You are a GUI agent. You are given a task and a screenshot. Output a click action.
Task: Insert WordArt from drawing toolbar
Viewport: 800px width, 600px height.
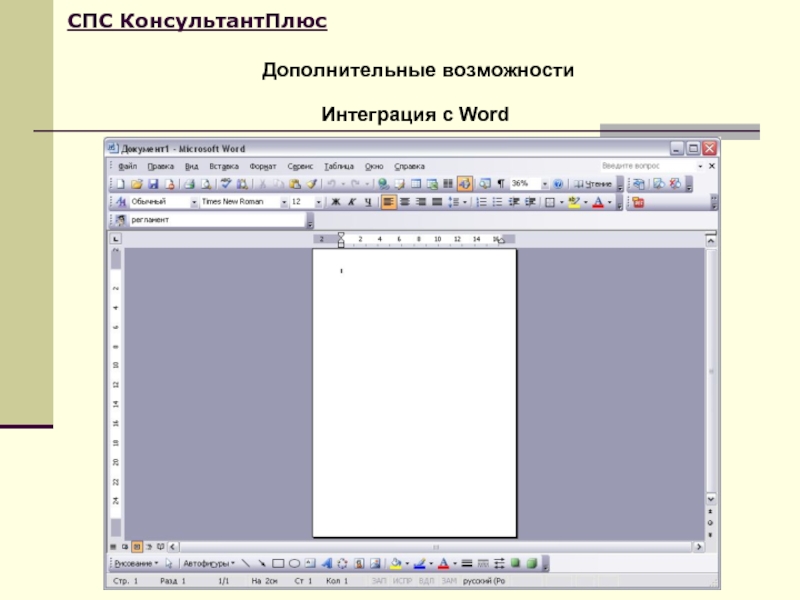coord(327,563)
